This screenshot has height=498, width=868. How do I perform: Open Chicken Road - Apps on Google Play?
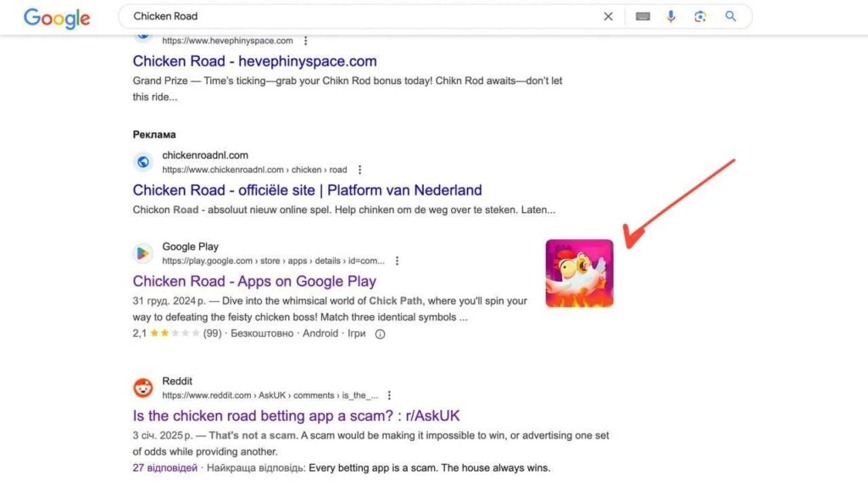[254, 281]
